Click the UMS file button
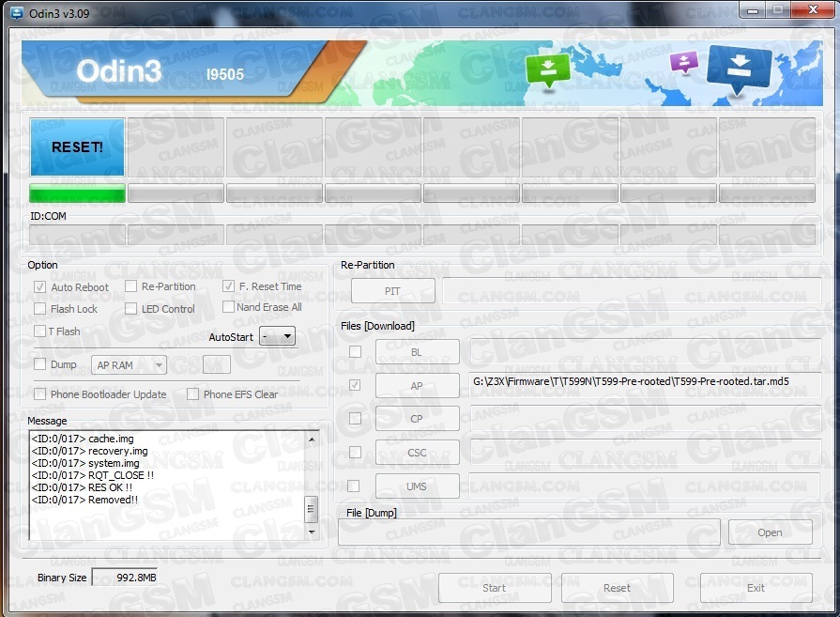Screen dimensions: 840x617 (417, 486)
